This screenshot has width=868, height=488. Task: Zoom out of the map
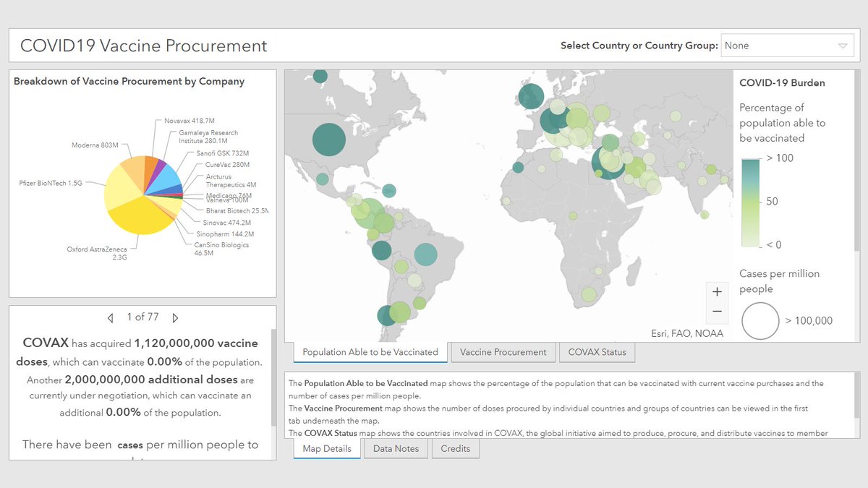717,312
